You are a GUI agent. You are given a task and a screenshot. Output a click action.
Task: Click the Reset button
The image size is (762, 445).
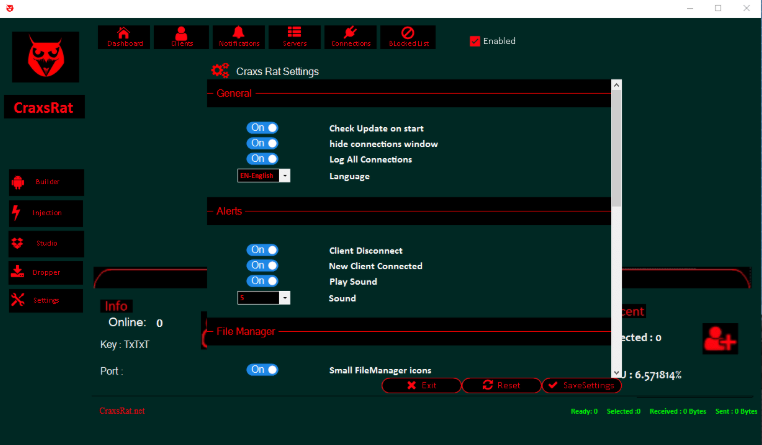pyautogui.click(x=502, y=385)
